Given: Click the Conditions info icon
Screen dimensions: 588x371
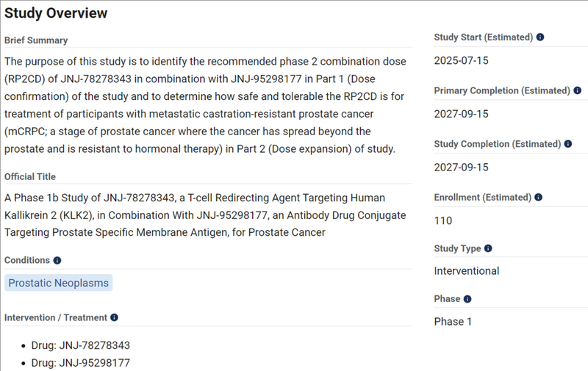Looking at the screenshot, I should click(x=57, y=261).
